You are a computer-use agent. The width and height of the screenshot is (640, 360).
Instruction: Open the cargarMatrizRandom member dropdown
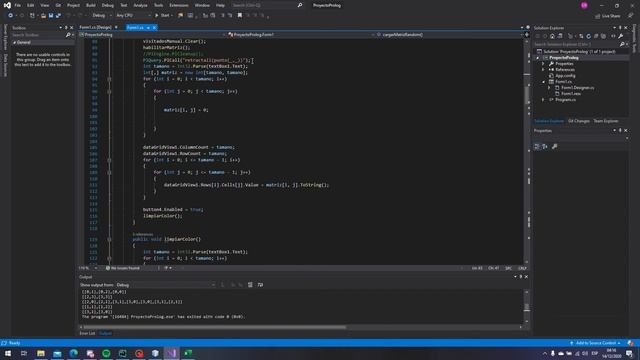(x=448, y=35)
